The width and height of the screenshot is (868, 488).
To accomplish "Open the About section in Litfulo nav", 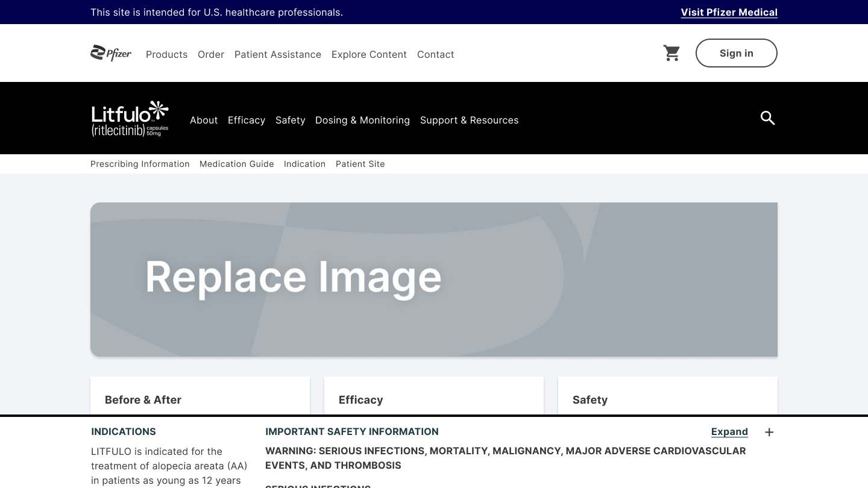I will (204, 120).
